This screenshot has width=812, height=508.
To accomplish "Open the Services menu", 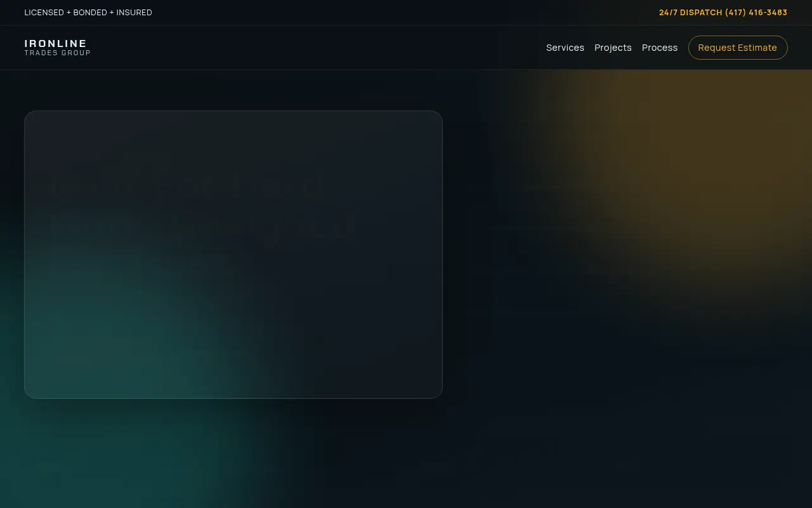I will (x=565, y=48).
